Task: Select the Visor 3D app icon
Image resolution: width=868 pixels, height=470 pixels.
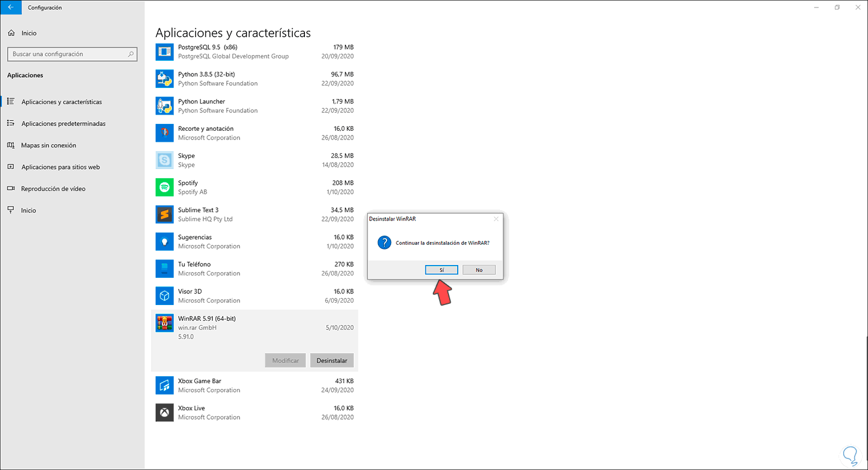Action: coord(165,296)
